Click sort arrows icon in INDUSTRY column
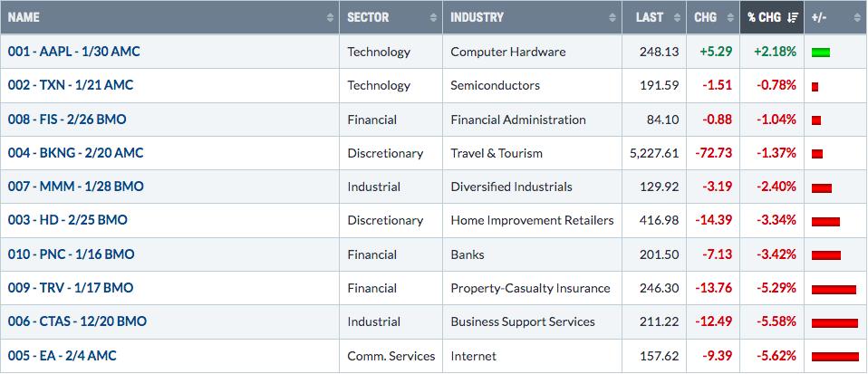The height and width of the screenshot is (374, 868). pos(612,18)
